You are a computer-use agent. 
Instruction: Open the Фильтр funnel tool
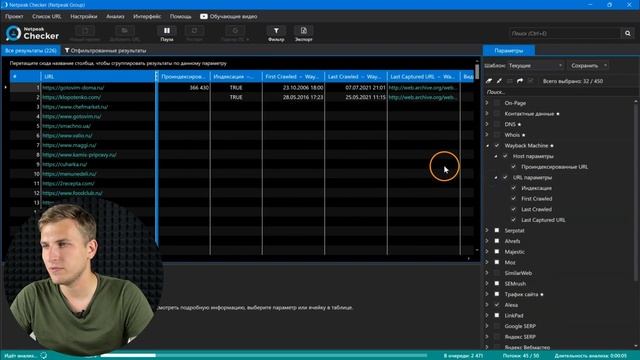pyautogui.click(x=276, y=31)
